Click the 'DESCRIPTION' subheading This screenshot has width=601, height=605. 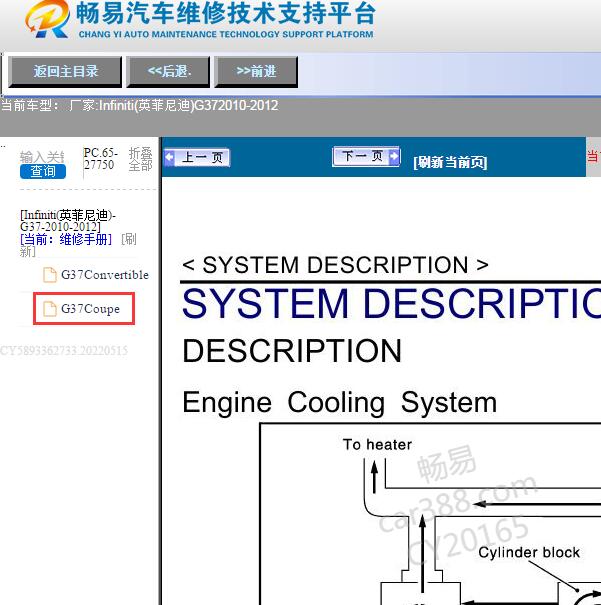click(x=292, y=351)
